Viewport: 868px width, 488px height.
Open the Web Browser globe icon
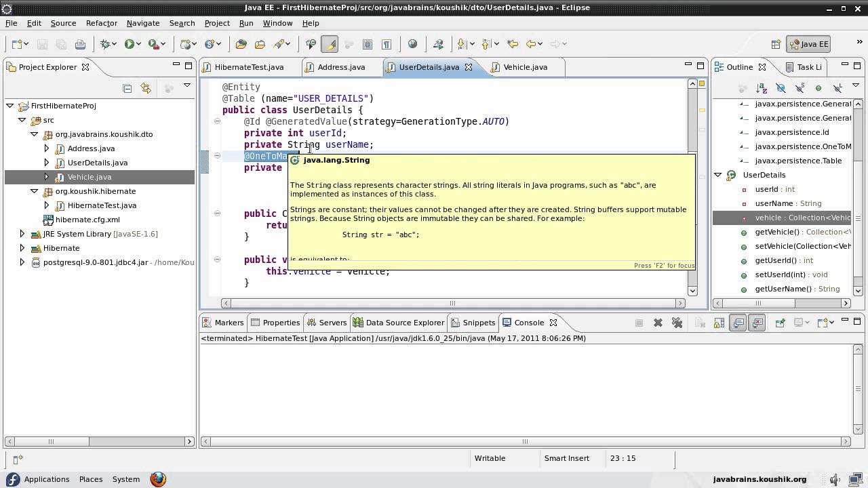(412, 44)
